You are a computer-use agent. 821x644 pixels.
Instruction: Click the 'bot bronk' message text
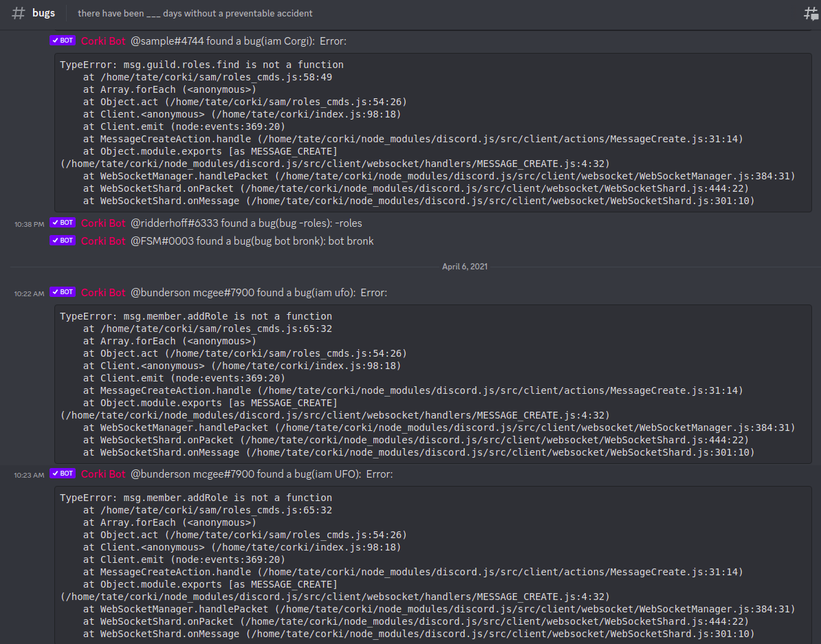[351, 241]
